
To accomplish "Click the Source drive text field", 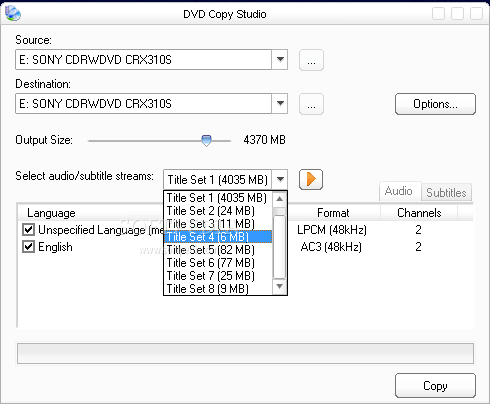I will 144,60.
